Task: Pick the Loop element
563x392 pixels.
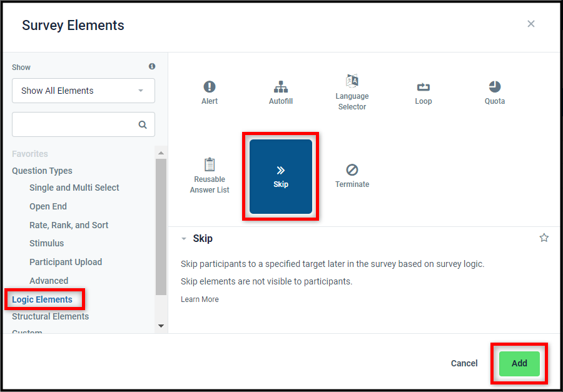Action: tap(424, 93)
